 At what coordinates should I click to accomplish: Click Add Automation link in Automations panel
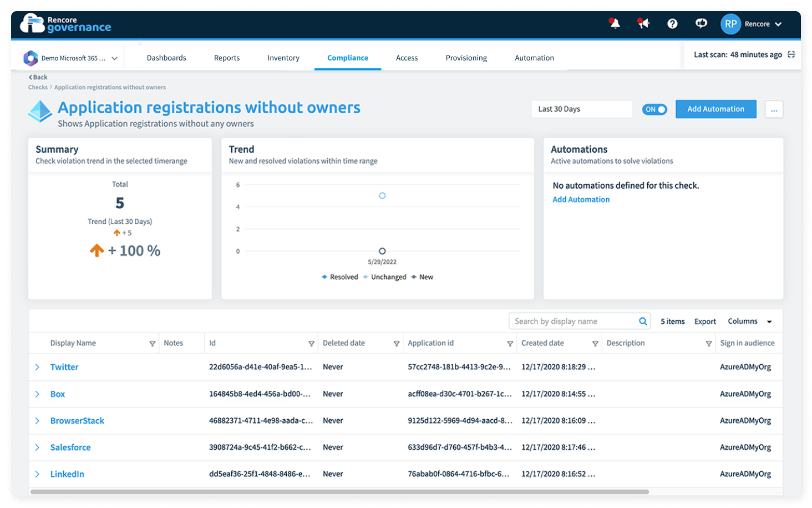click(581, 199)
